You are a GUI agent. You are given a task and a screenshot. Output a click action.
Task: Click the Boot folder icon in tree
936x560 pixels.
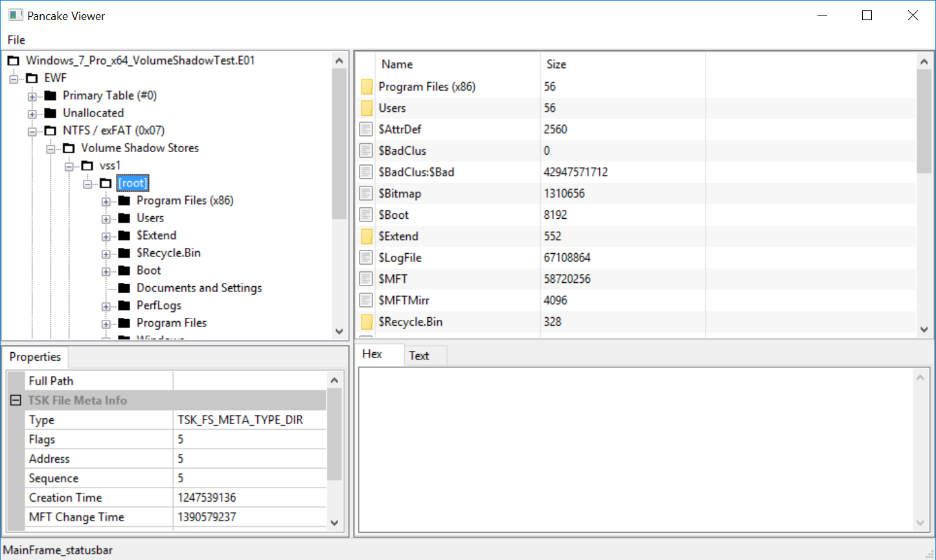click(124, 271)
